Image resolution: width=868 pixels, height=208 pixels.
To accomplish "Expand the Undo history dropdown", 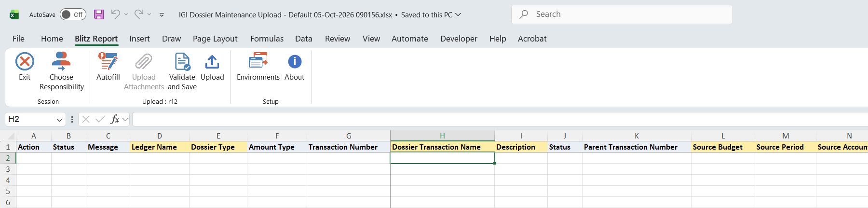I will pos(126,14).
